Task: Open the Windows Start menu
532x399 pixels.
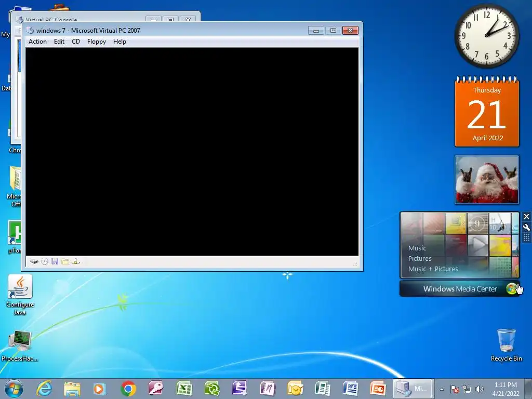Action: (14, 389)
